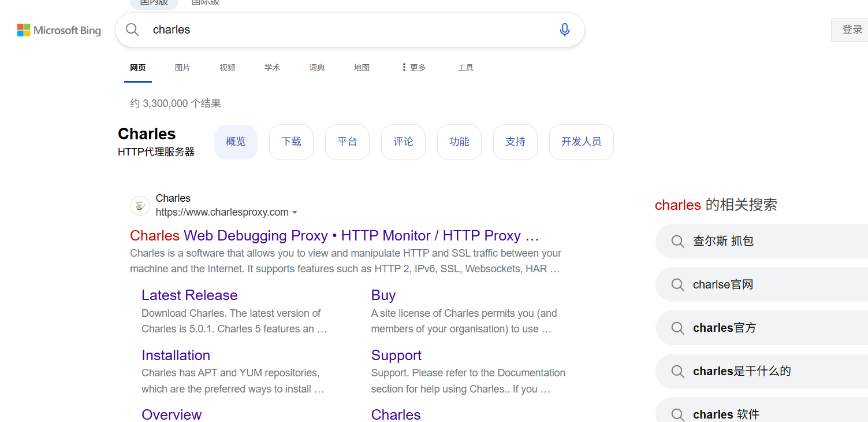Select the 概览 chip
The width and height of the screenshot is (868, 422).
coord(236,142)
